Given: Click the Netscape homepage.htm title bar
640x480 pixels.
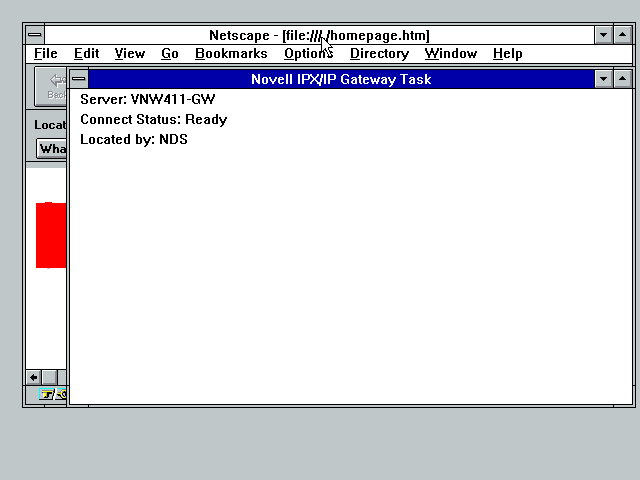Looking at the screenshot, I should pyautogui.click(x=319, y=35).
